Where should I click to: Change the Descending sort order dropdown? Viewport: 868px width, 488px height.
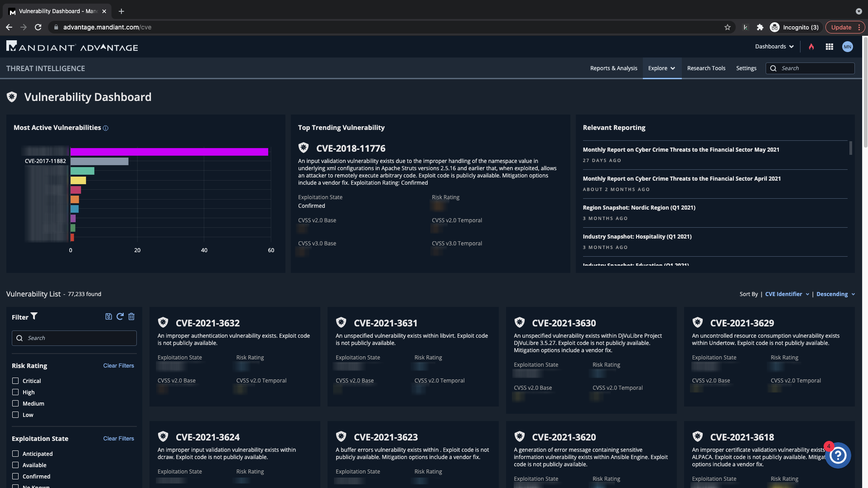[x=835, y=294]
